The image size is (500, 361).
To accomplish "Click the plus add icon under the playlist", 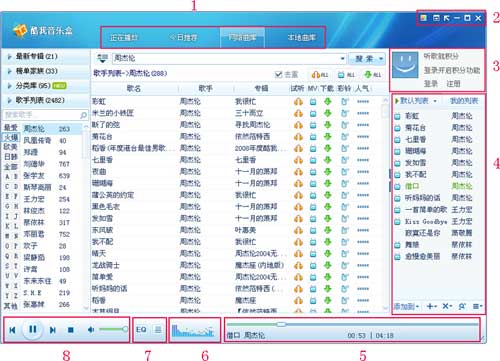I will [432, 306].
